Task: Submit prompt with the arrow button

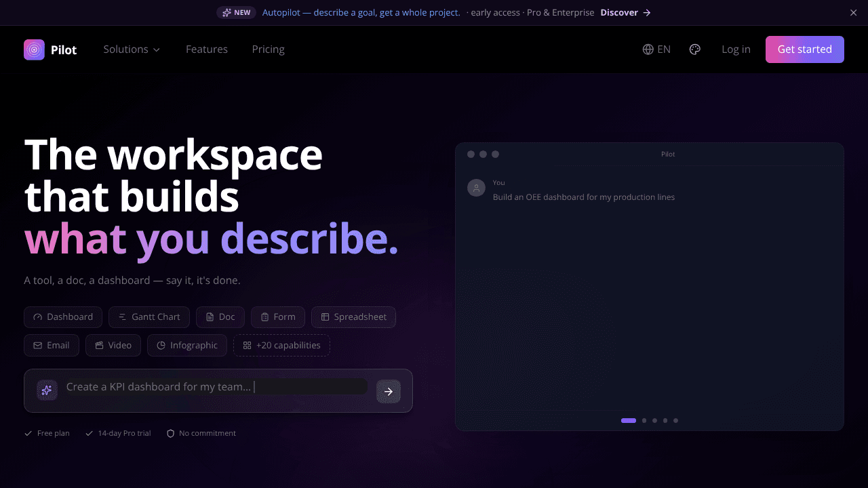Action: [x=389, y=391]
